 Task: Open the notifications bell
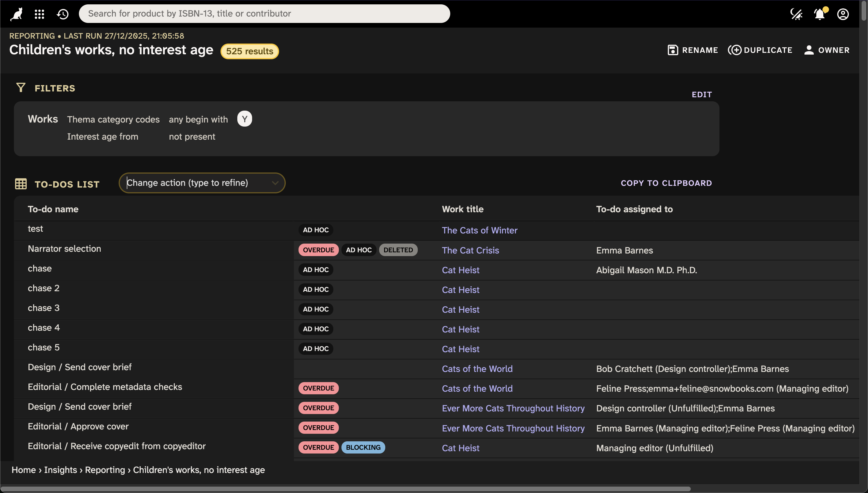820,14
